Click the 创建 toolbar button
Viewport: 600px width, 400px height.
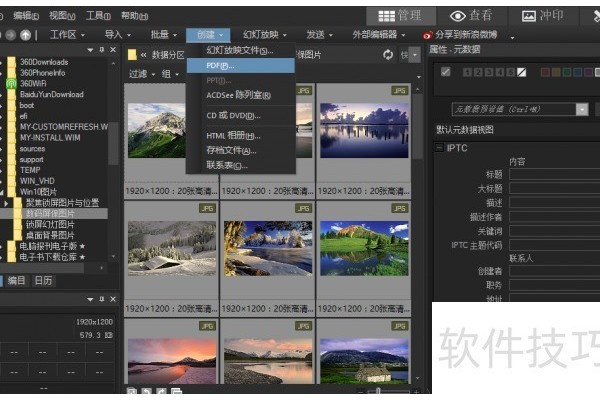209,35
